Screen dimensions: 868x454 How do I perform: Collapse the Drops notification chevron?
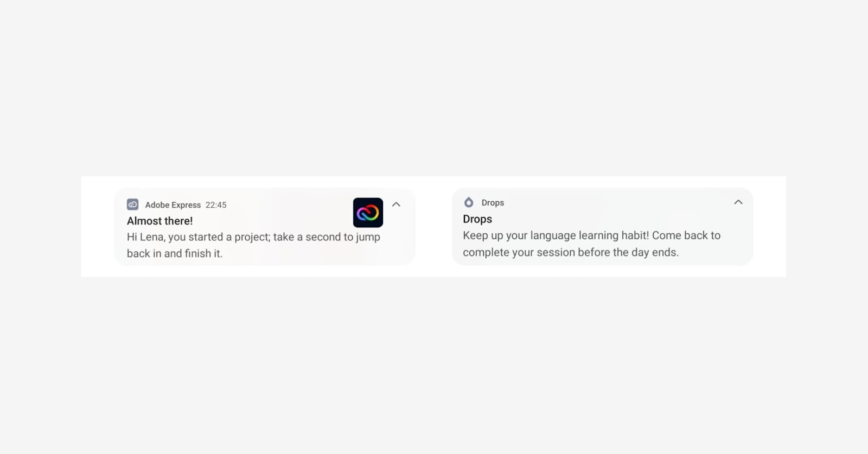point(738,202)
